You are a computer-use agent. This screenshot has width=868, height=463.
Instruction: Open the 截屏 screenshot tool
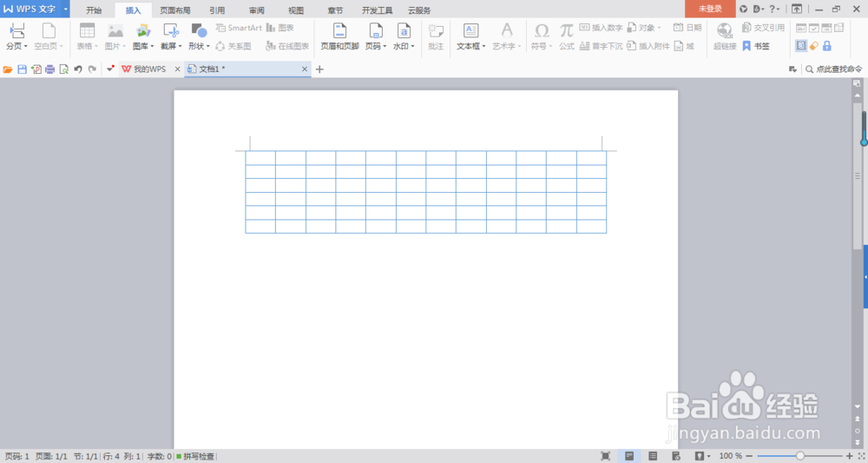click(171, 37)
